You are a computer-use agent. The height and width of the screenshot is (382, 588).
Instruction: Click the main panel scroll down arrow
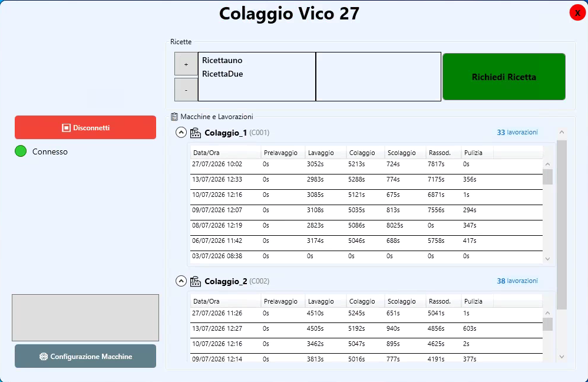561,357
